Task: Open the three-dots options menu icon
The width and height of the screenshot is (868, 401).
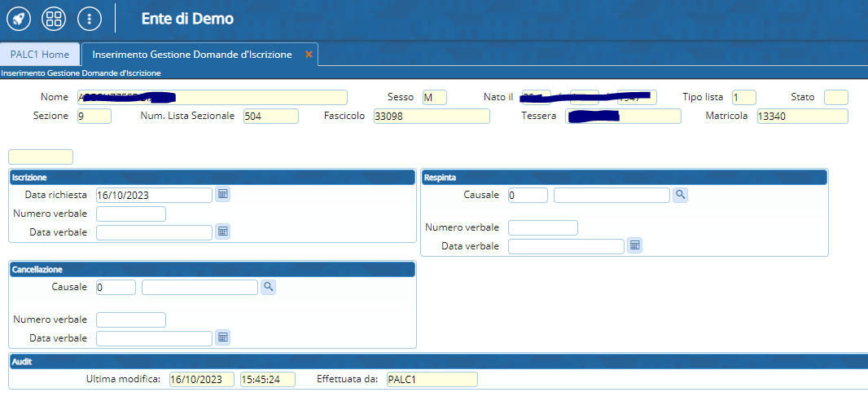Action: [x=89, y=18]
